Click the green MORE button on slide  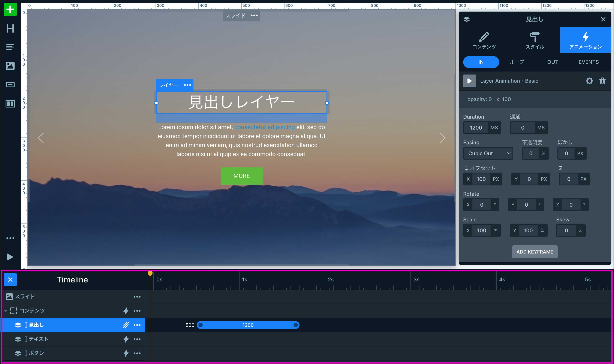(241, 176)
